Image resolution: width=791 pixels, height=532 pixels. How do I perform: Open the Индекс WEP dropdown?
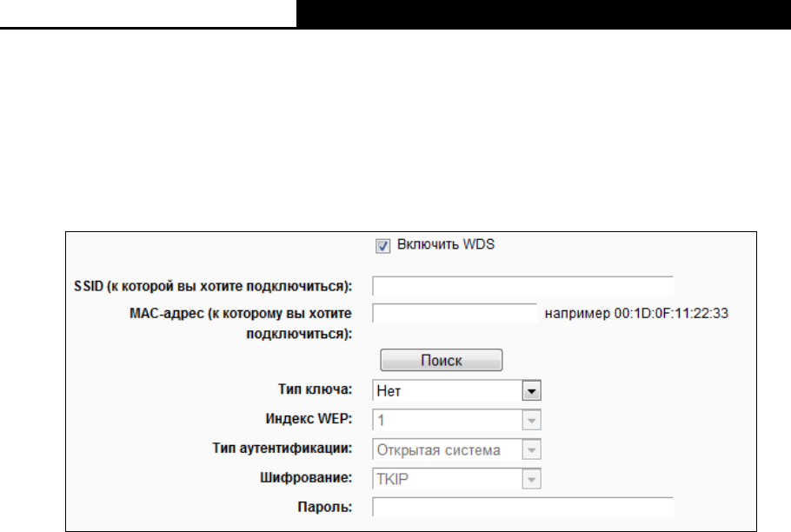click(456, 420)
